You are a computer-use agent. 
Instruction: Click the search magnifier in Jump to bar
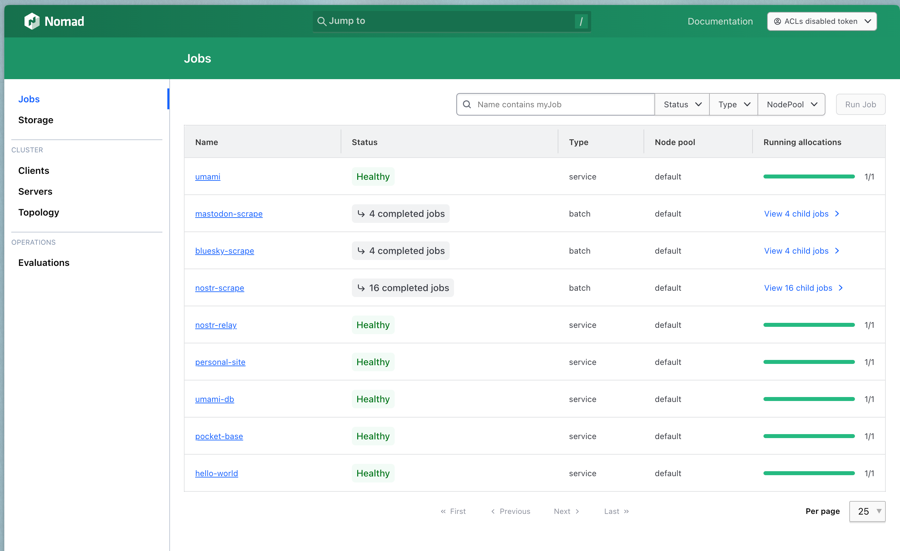[x=321, y=21]
